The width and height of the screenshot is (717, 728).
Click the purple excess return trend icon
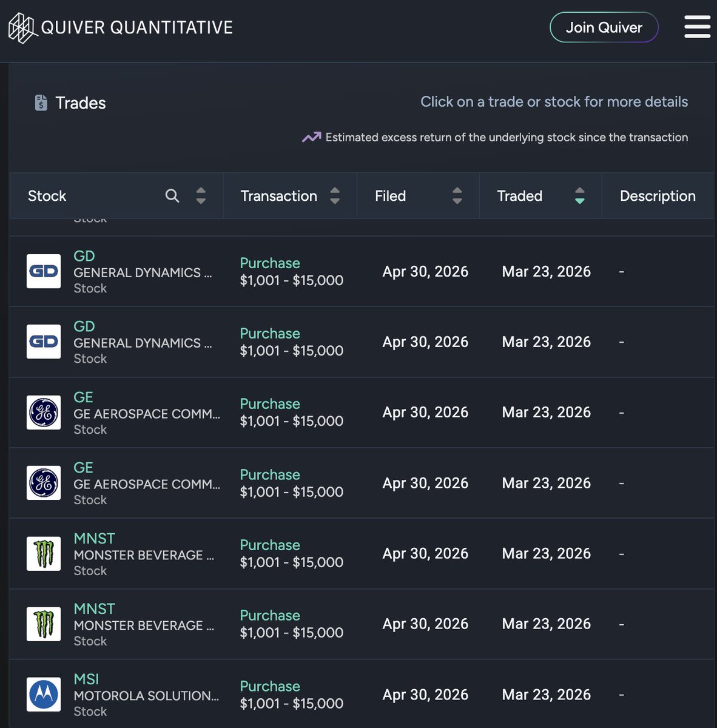coord(311,137)
